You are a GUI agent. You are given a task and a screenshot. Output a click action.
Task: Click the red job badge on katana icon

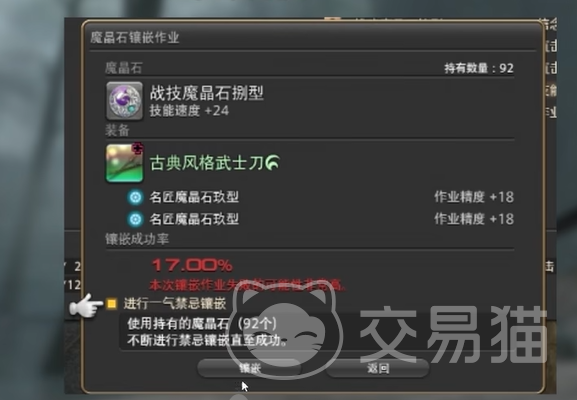pyautogui.click(x=138, y=149)
